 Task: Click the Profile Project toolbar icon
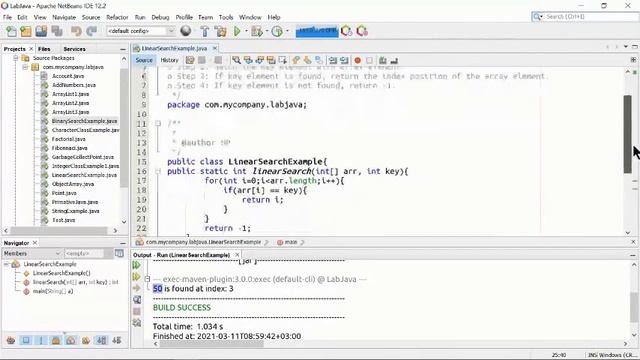point(277,31)
